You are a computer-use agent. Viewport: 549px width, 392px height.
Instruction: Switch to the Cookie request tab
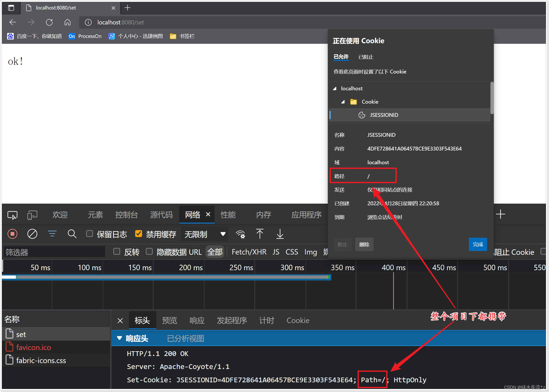click(298, 321)
